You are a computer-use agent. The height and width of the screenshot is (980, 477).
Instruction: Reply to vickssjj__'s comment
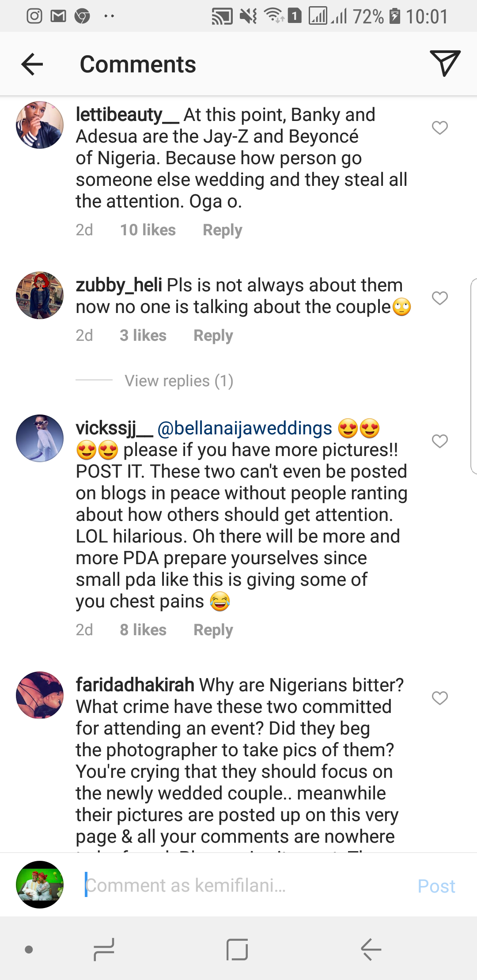click(213, 630)
